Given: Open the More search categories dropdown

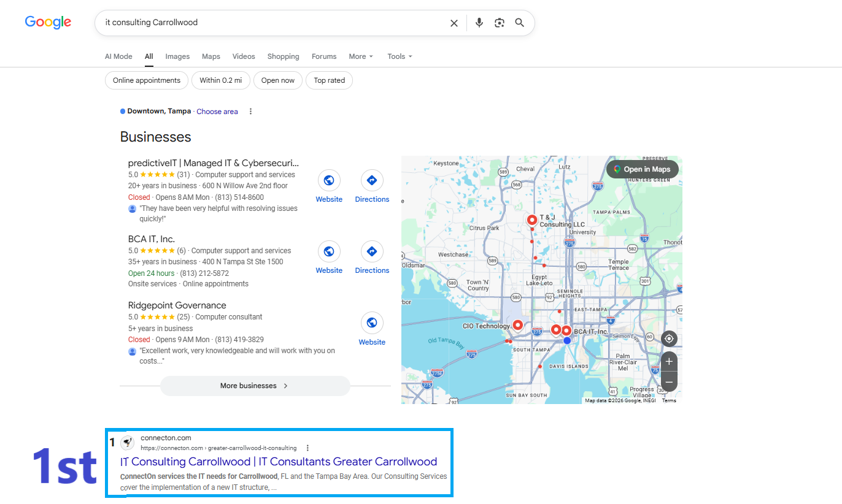Looking at the screenshot, I should [x=361, y=56].
